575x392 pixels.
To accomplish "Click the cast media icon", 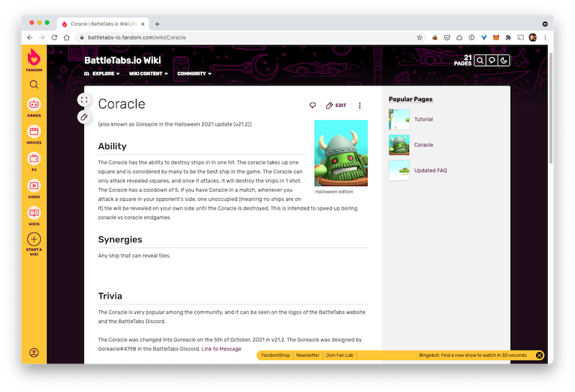I will pyautogui.click(x=520, y=37).
